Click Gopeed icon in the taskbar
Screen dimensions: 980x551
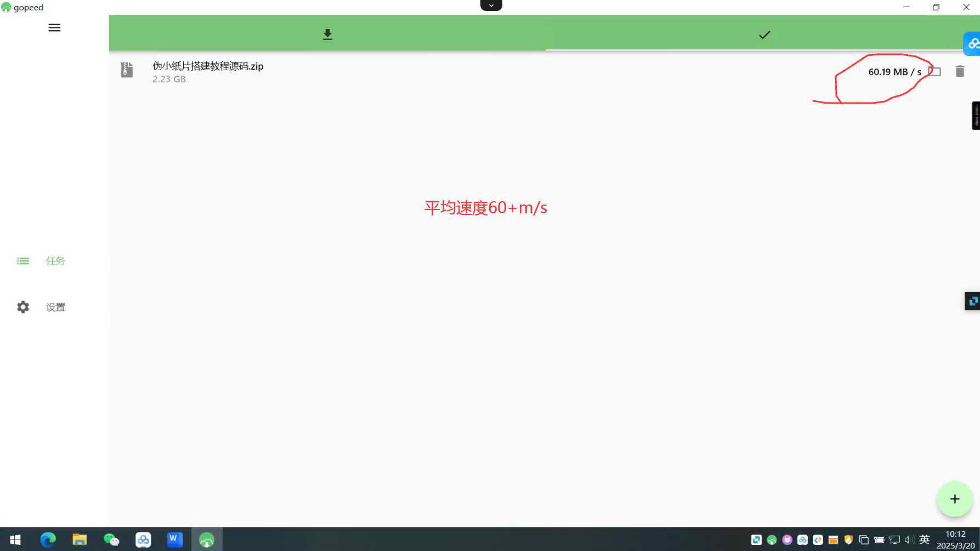[207, 539]
